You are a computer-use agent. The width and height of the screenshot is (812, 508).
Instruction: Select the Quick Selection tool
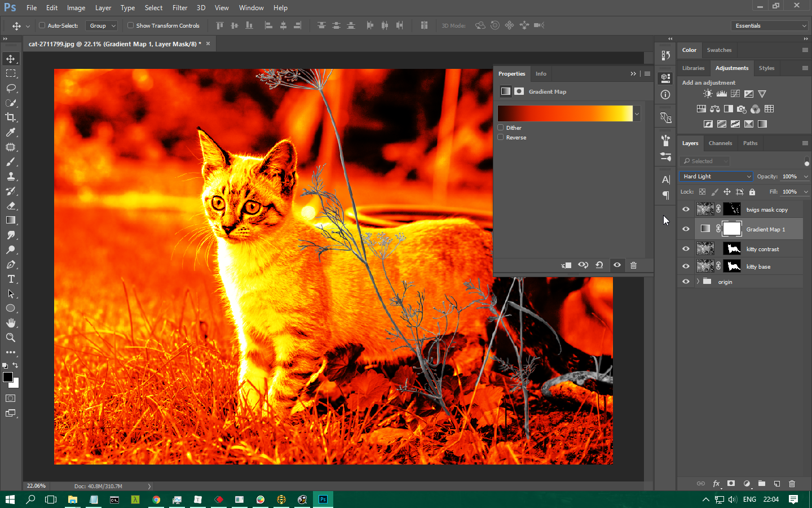tap(11, 103)
